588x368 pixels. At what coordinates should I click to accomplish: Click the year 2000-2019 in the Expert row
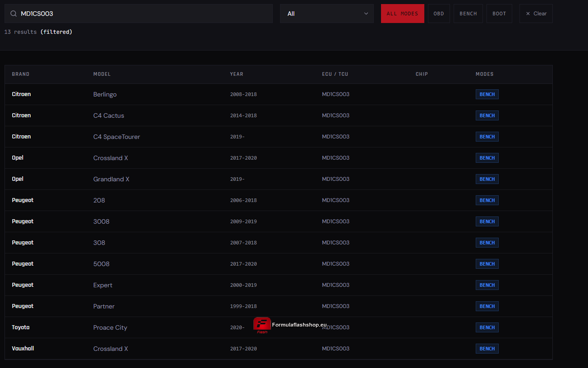tap(243, 285)
